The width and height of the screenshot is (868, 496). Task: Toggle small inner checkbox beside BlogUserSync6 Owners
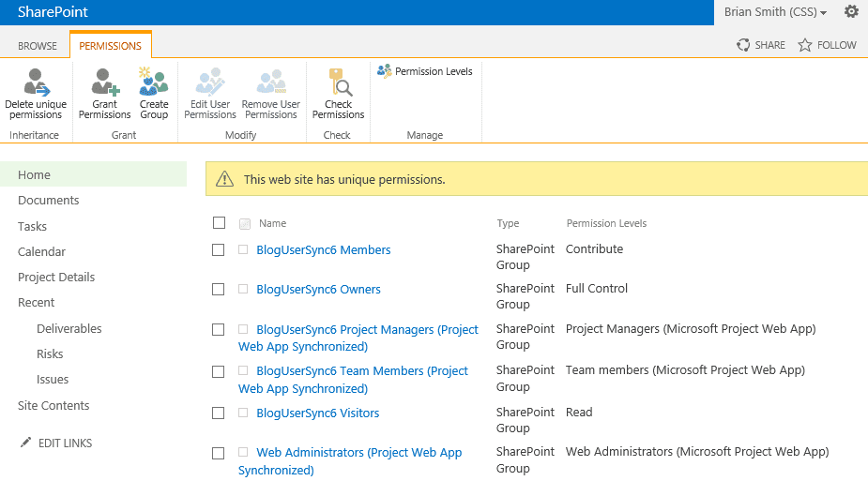point(243,289)
